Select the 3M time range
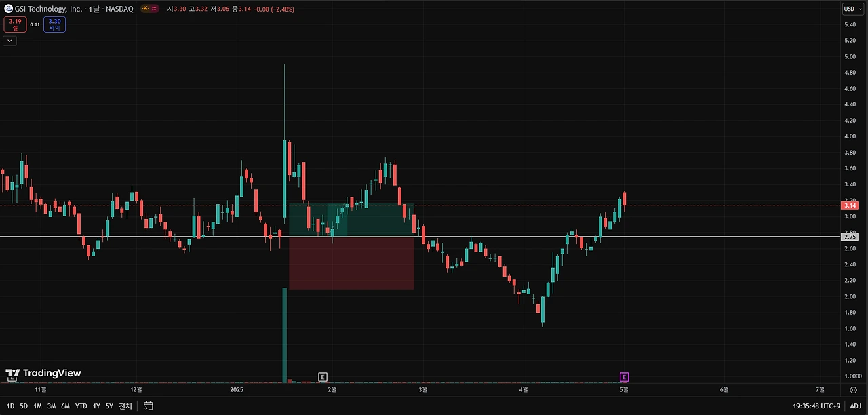 (x=51, y=406)
